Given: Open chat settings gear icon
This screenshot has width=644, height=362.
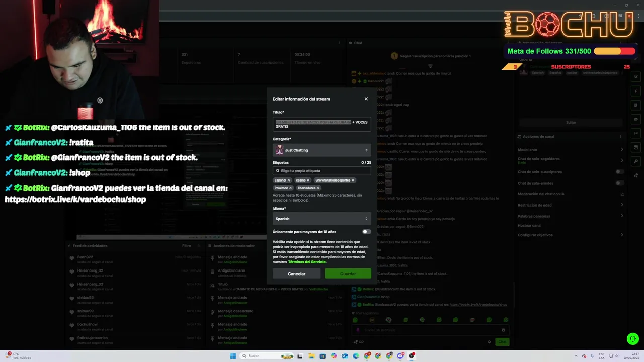Looking at the screenshot, I should [489, 342].
